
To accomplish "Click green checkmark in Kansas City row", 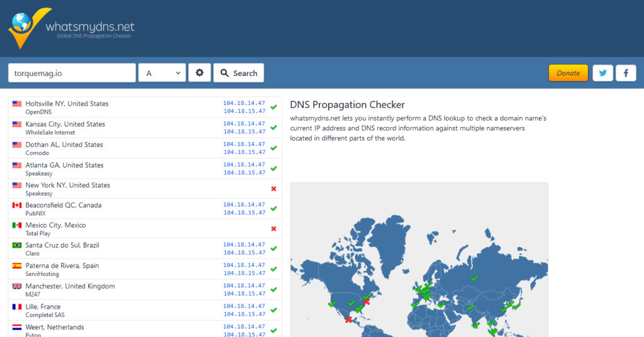I will click(x=274, y=128).
